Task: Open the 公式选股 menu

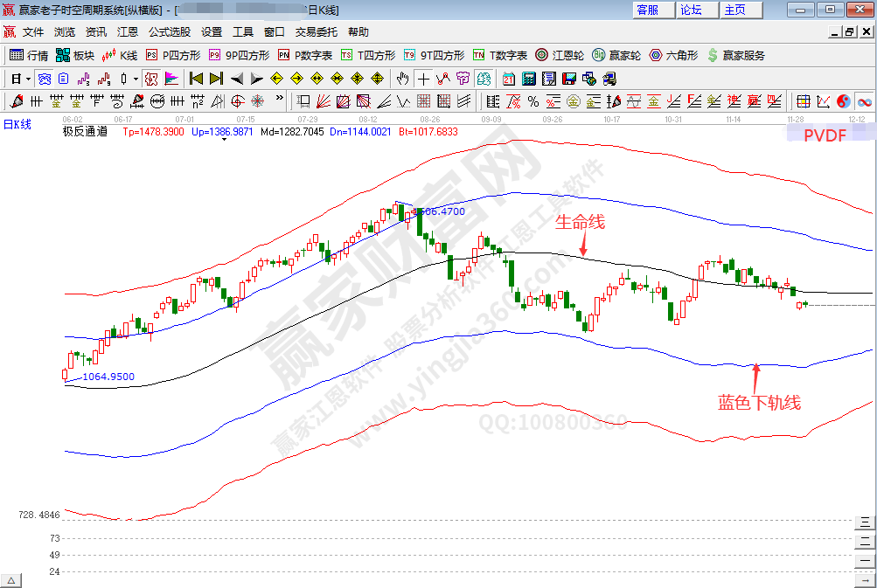Action: (x=169, y=32)
